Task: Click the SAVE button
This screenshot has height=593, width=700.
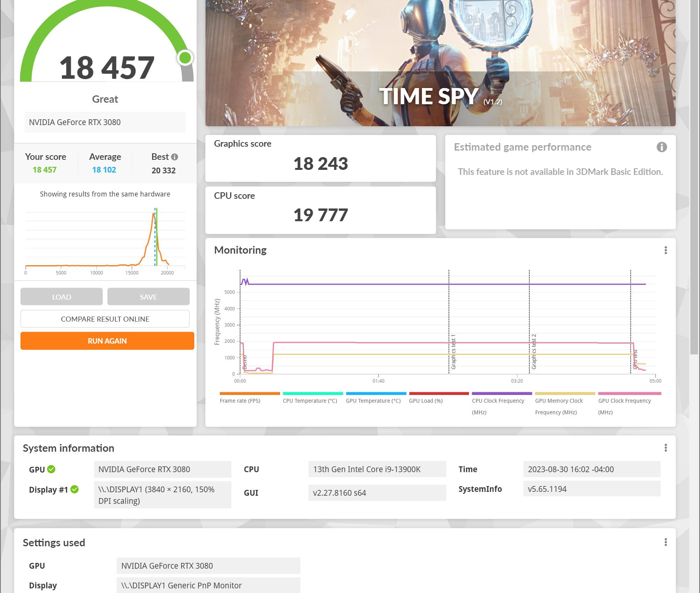Action: 148,296
